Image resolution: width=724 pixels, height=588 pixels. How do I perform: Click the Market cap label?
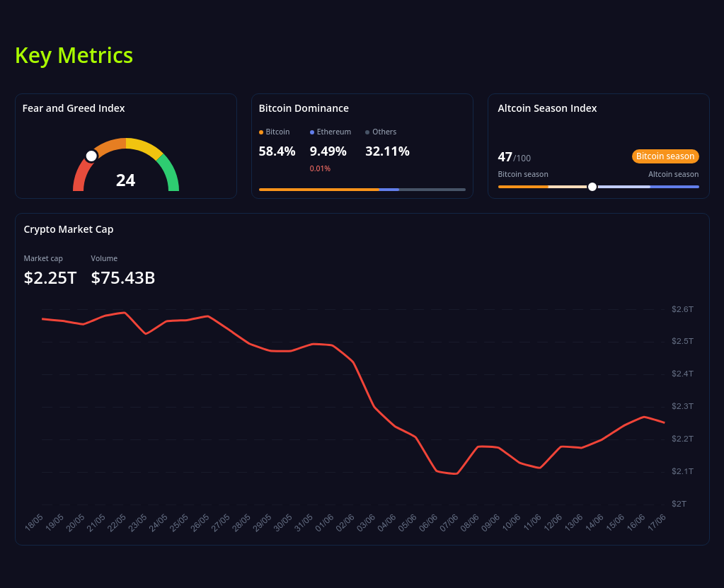tap(43, 258)
